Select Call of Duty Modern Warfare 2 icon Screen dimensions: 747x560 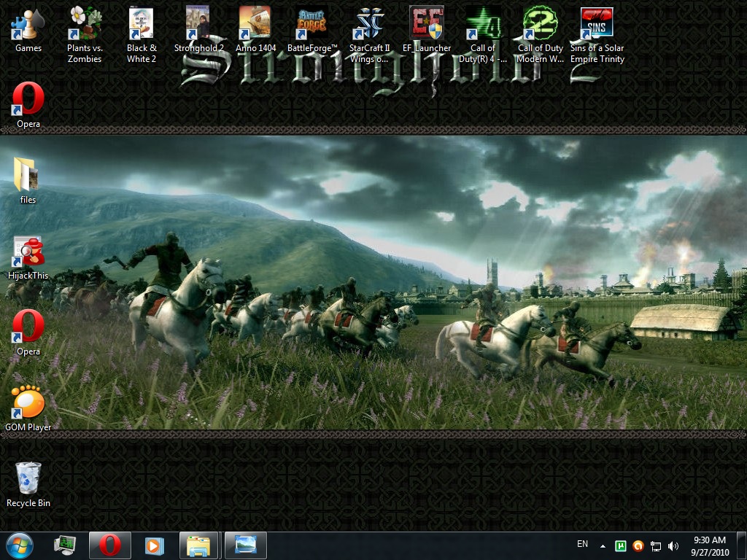[540, 34]
